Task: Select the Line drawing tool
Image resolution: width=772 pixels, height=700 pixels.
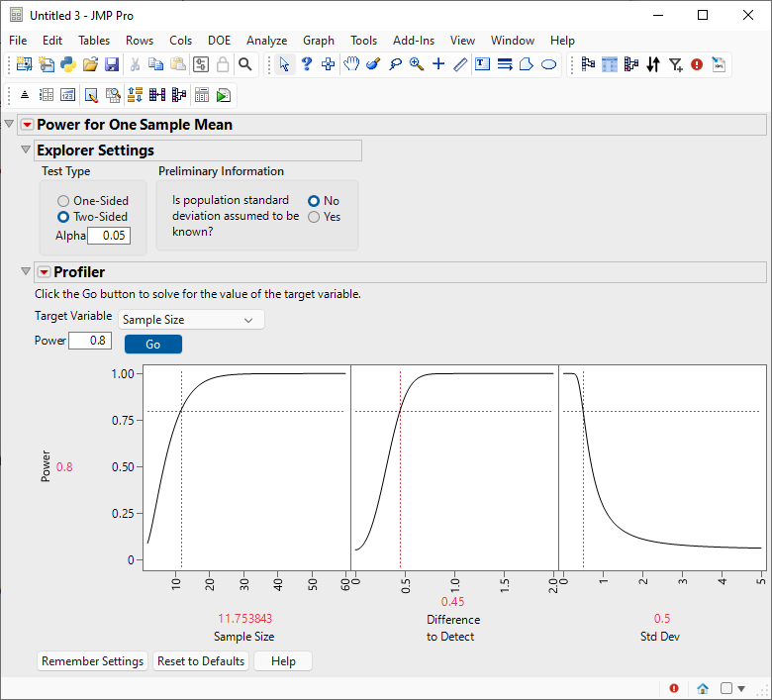Action: click(x=460, y=64)
